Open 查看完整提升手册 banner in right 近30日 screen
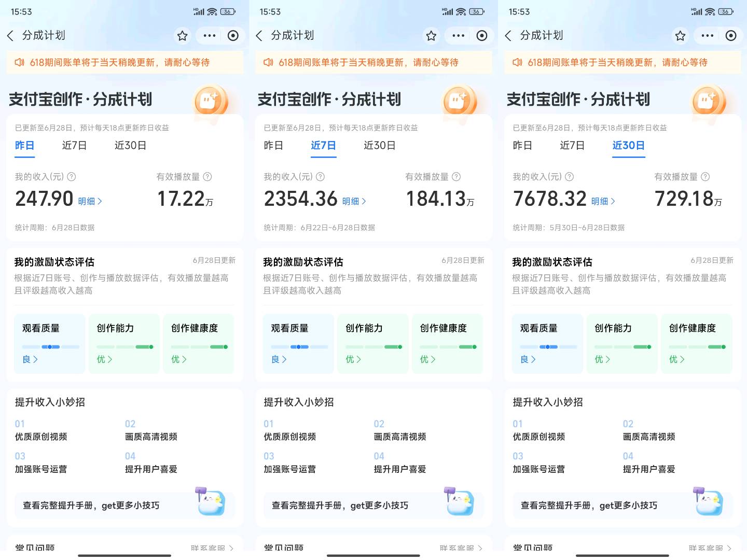Viewport: 747px width, 560px height. [x=622, y=505]
